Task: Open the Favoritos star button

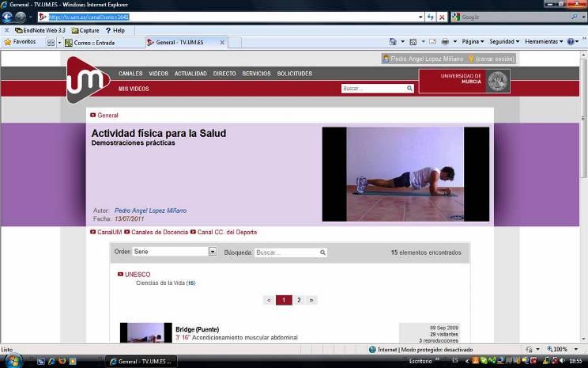Action: (20, 42)
